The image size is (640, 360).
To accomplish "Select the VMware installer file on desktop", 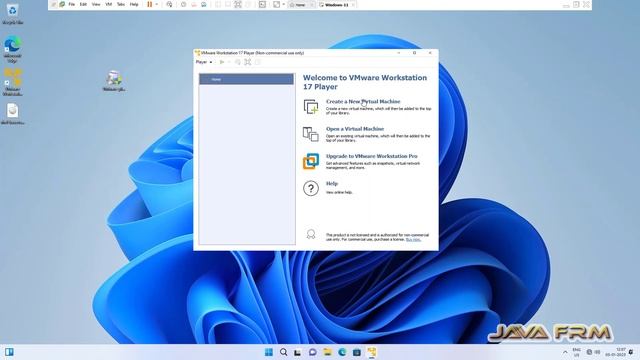I will [114, 81].
